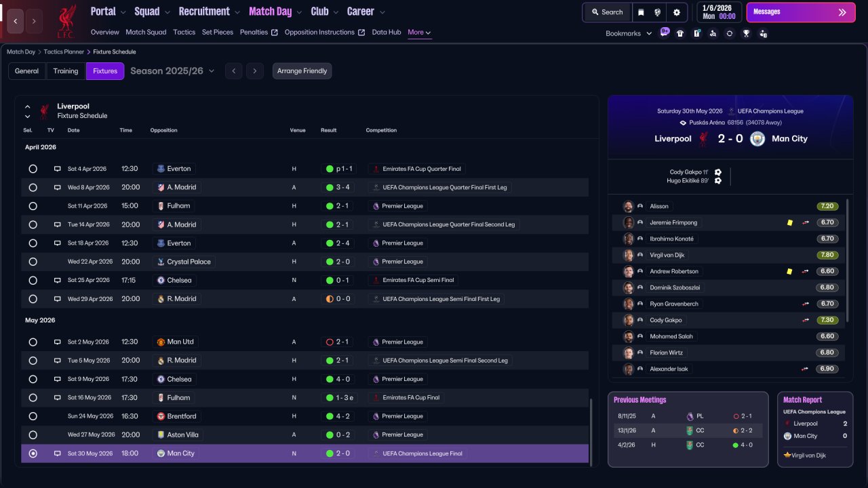Click the bookmark icon beside Search
This screenshot has width=868, height=488.
[642, 12]
